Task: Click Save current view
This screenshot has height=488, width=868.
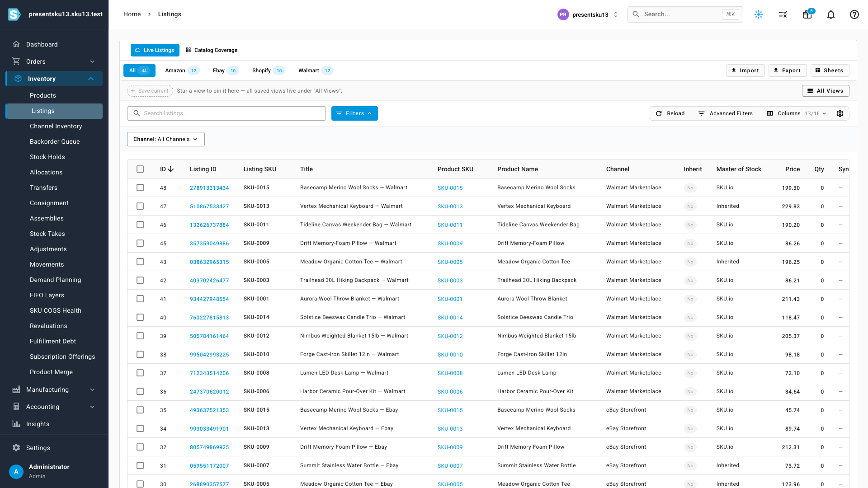Action: (150, 91)
